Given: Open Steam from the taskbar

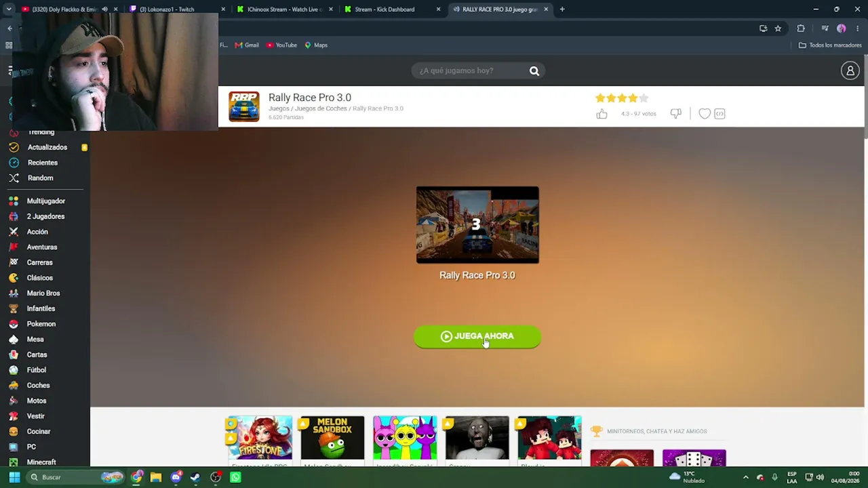Looking at the screenshot, I should 195,477.
